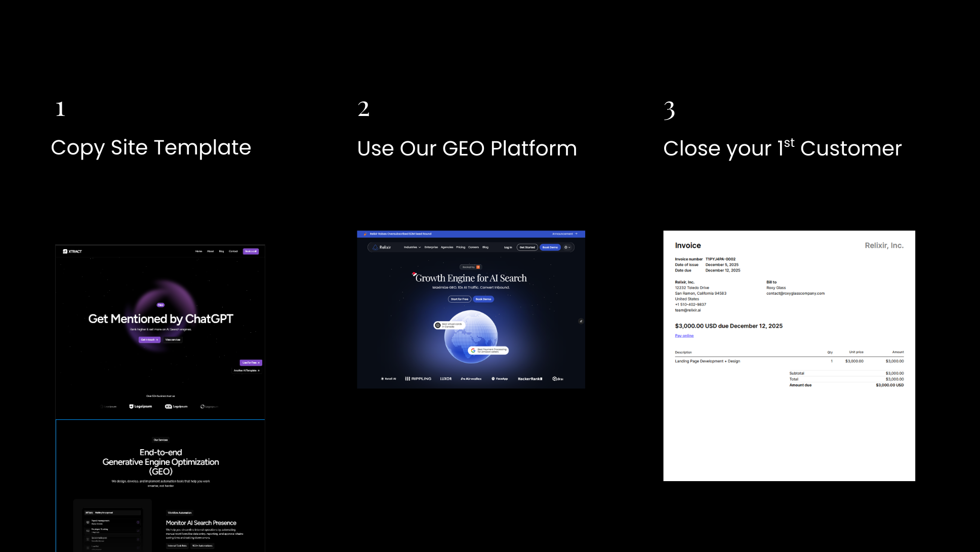Click the floating edit icon on the page's right edge
980x552 pixels.
click(x=581, y=321)
